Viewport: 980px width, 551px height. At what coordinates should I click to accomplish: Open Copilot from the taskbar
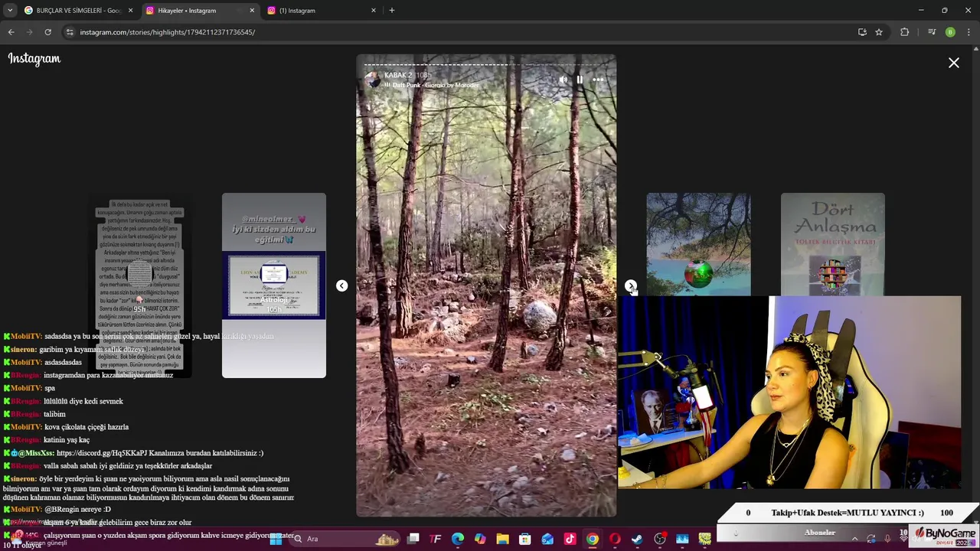(x=480, y=539)
